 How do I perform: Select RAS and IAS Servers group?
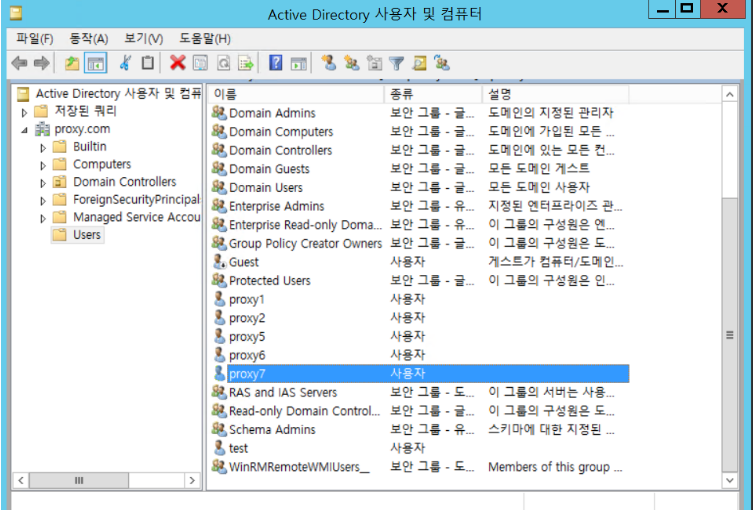(420, 392)
